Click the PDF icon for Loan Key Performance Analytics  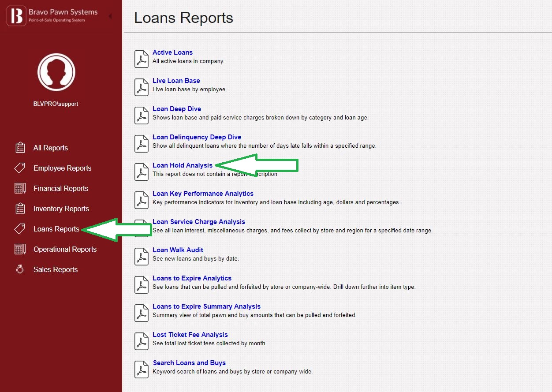pos(141,200)
